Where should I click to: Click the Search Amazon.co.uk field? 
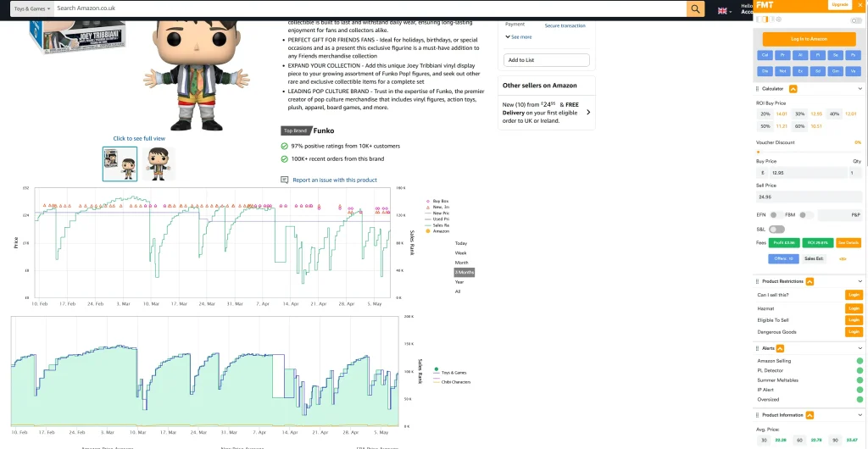click(370, 8)
